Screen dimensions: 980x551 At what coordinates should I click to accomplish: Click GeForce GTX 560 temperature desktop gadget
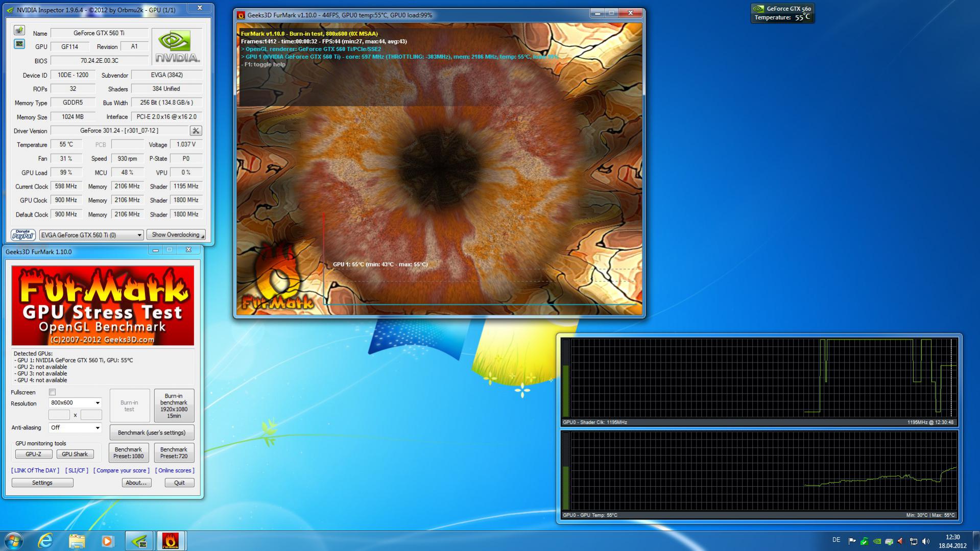point(782,13)
